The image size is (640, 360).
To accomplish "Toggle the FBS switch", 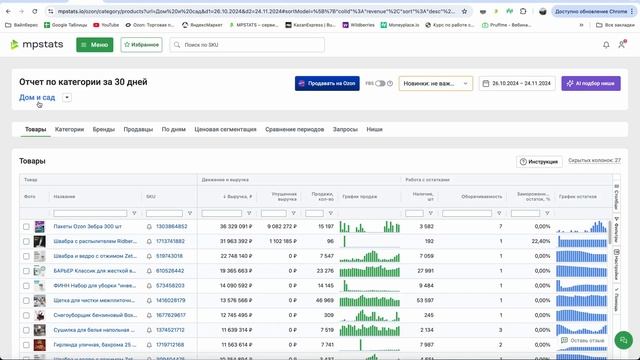I will pos(380,83).
